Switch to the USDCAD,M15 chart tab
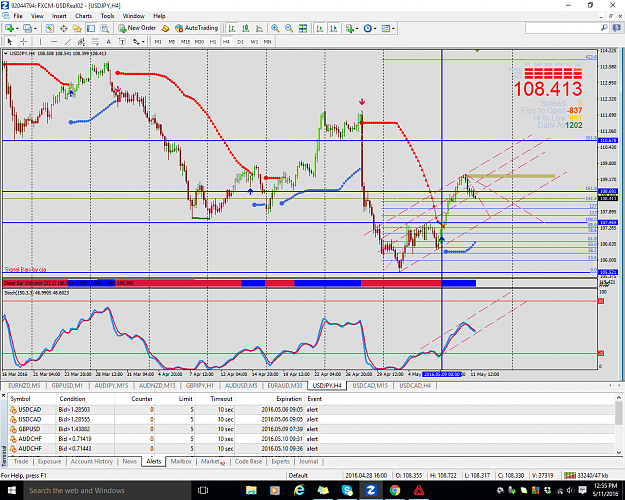 370,386
